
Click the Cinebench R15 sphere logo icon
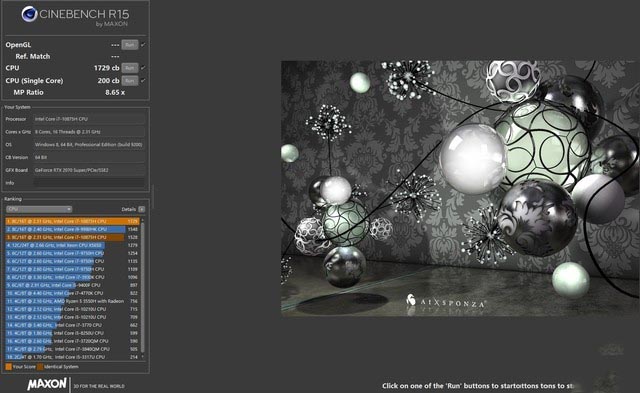[29, 14]
